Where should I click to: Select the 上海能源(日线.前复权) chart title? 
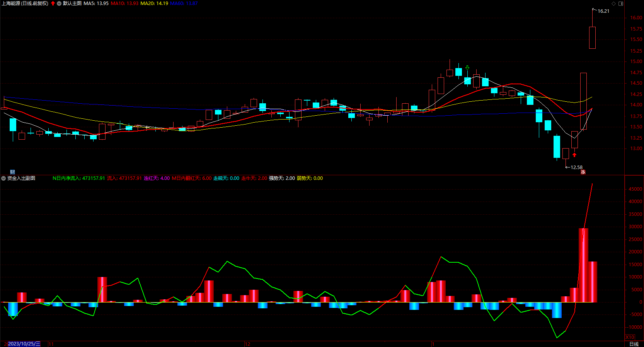point(25,3)
